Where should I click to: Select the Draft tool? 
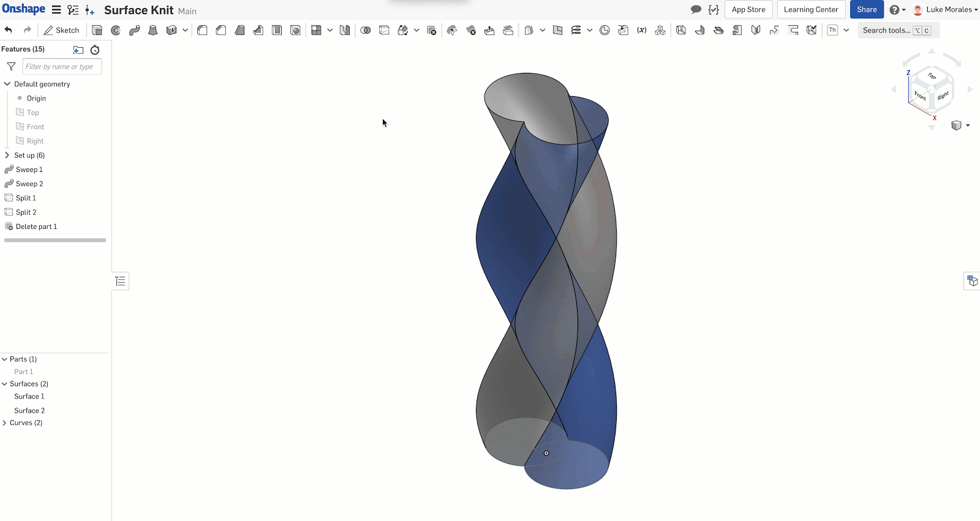click(x=239, y=30)
